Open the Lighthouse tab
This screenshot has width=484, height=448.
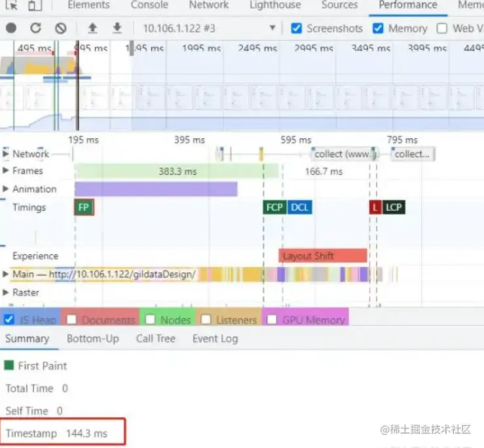click(275, 5)
